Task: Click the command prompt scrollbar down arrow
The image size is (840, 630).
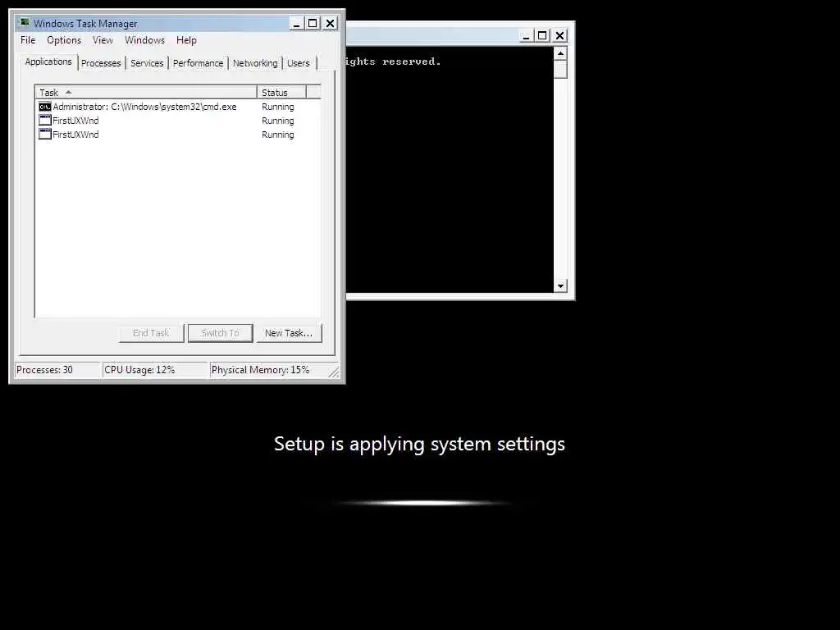Action: pos(560,285)
